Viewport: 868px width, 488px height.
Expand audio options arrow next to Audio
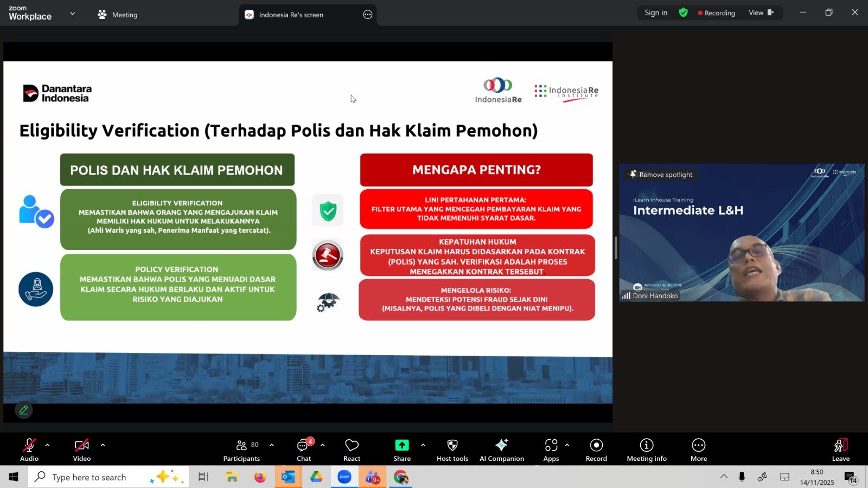pyautogui.click(x=48, y=445)
